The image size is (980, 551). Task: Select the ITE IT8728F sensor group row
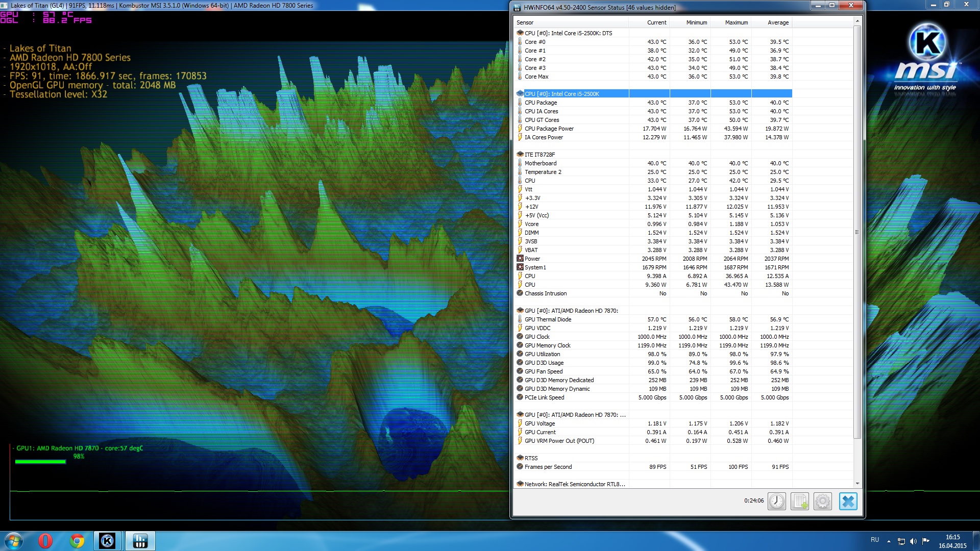540,155
